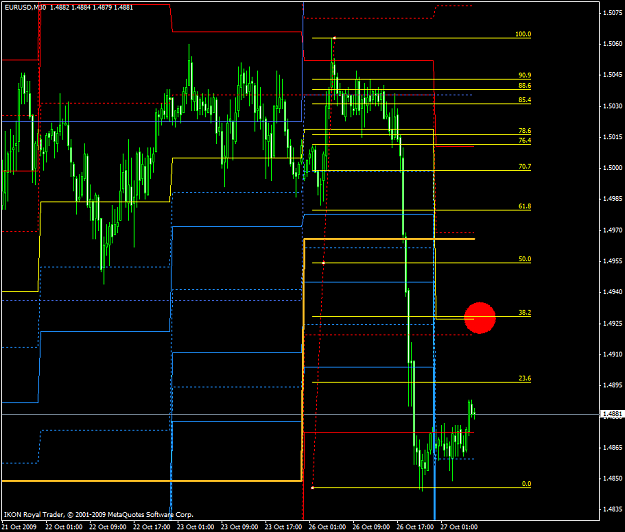Select the 76.4 Fibonacci level label
This screenshot has height=532, width=625.
point(525,140)
